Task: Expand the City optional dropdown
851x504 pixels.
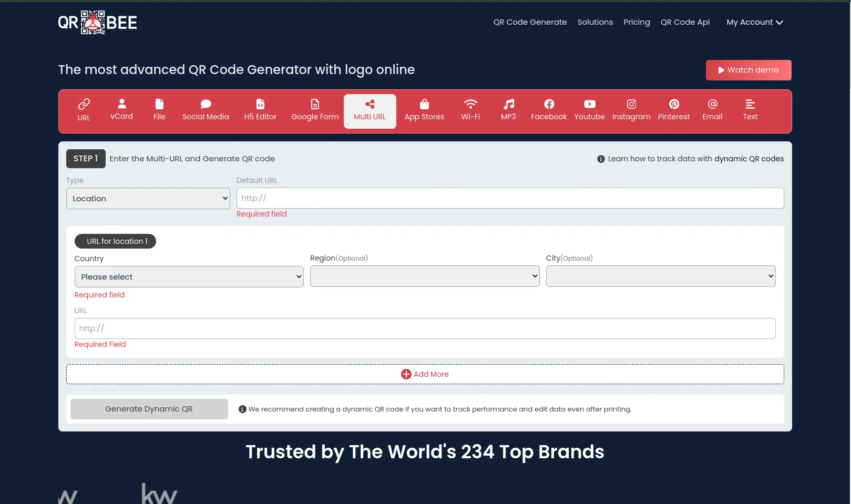Action: pos(661,276)
